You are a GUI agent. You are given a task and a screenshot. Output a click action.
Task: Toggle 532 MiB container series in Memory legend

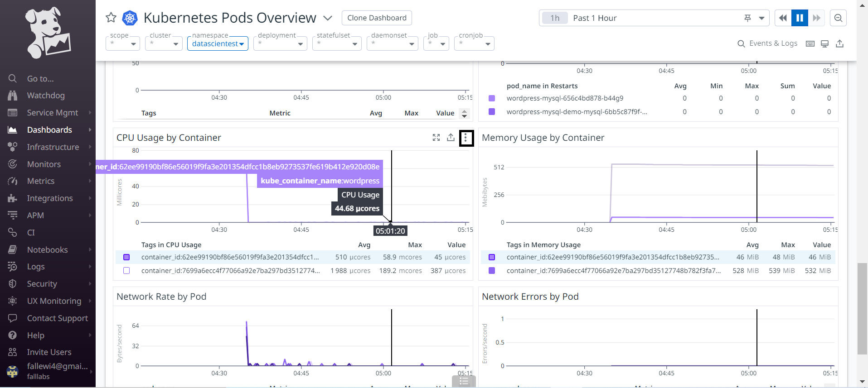pos(492,271)
